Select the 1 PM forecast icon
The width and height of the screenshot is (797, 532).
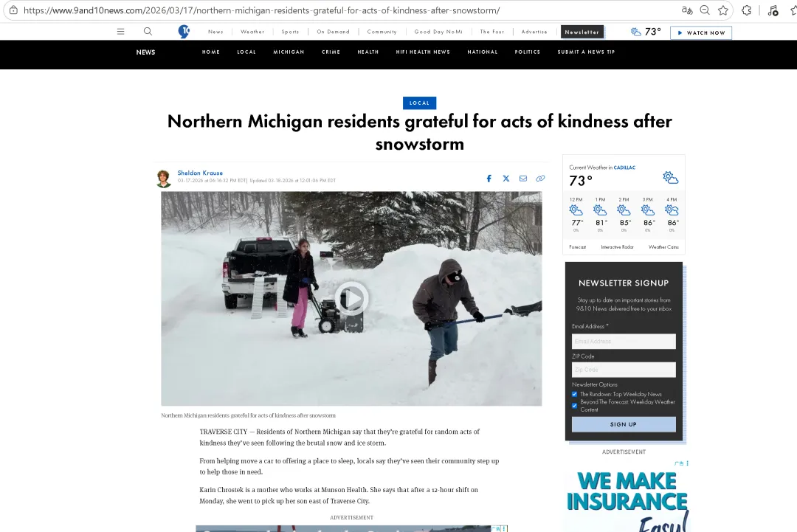tap(600, 210)
